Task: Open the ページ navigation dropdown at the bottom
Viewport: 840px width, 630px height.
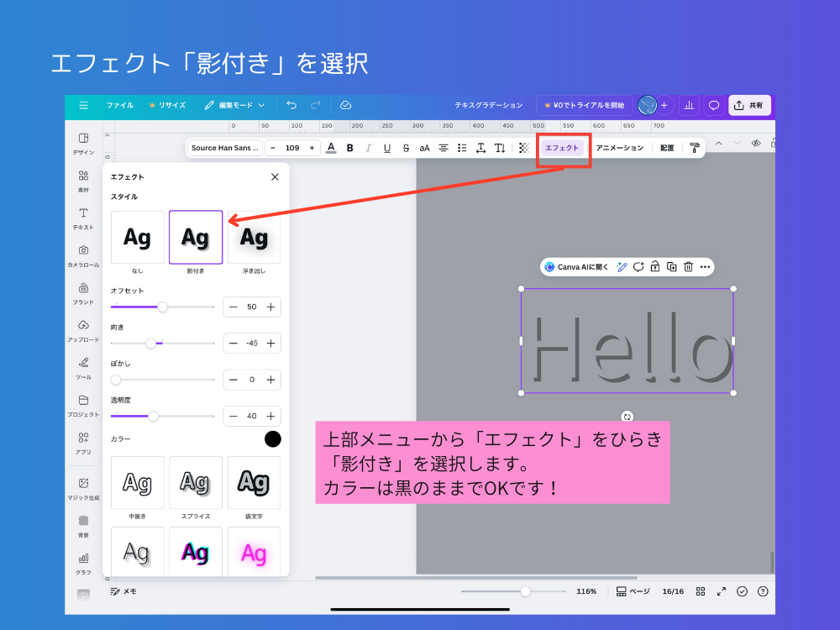Action: point(634,591)
